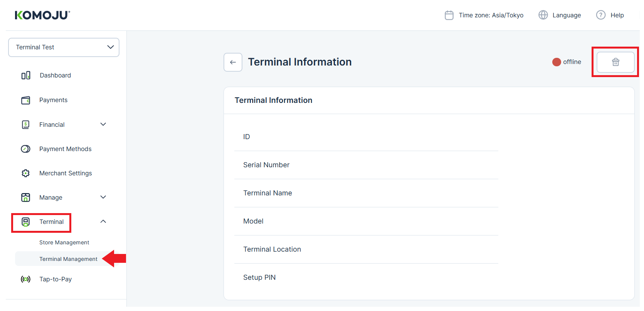644x311 pixels.
Task: Click the Terminal device icon
Action: pos(26,222)
